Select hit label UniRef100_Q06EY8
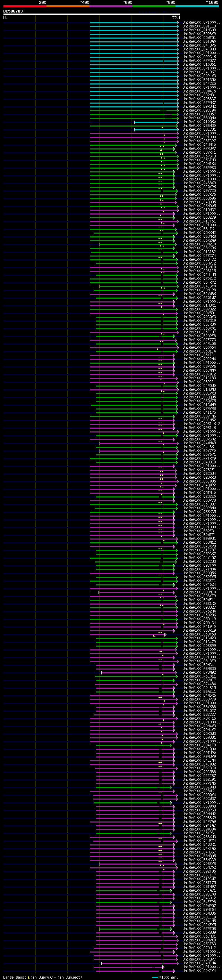Screen dimensions: 222x980 pyautogui.click(x=199, y=864)
